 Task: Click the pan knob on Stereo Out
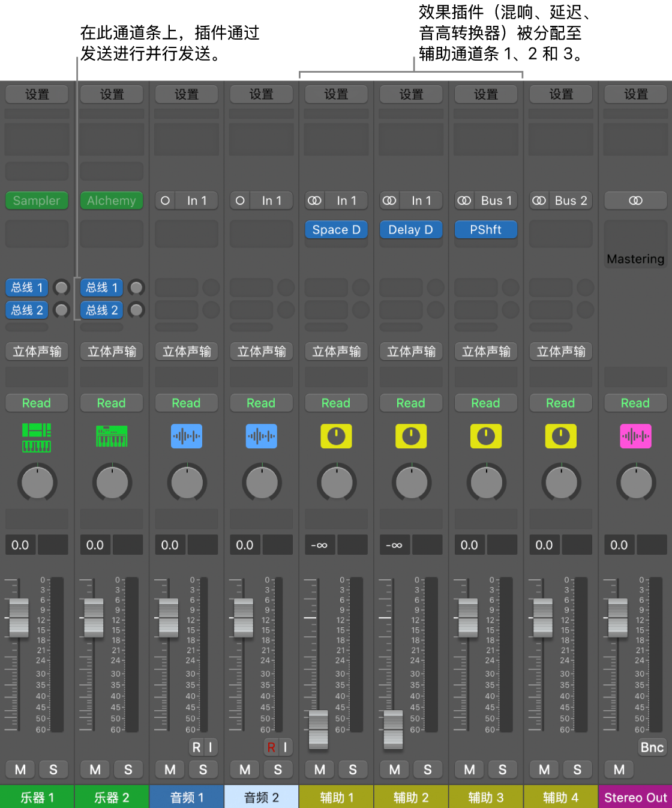[x=635, y=482]
